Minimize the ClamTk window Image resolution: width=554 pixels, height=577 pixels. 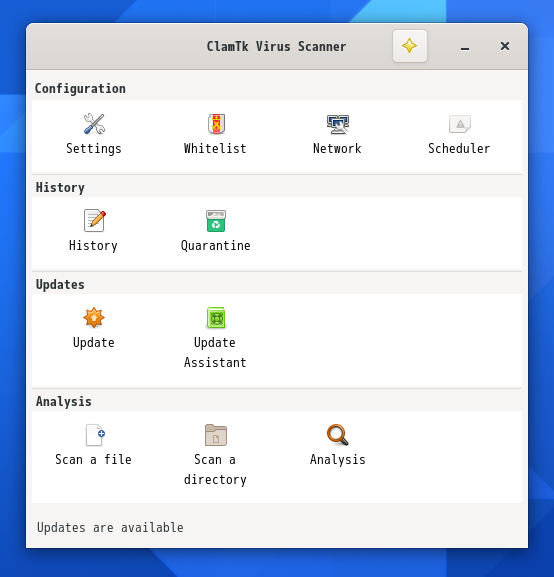(465, 47)
